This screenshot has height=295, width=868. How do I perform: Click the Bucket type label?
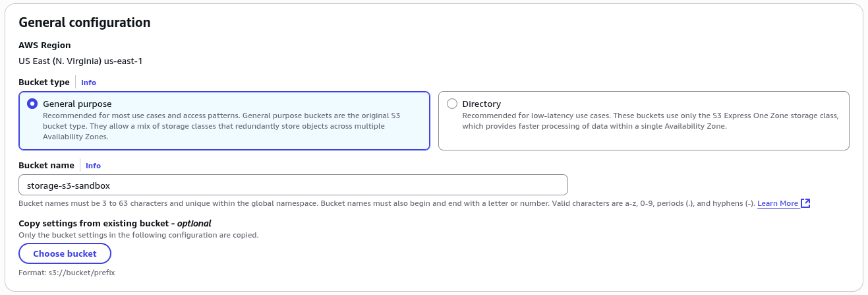click(x=44, y=82)
